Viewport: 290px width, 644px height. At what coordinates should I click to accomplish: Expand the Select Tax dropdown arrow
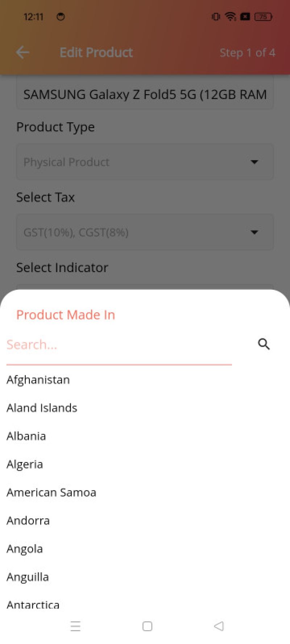pyautogui.click(x=254, y=232)
